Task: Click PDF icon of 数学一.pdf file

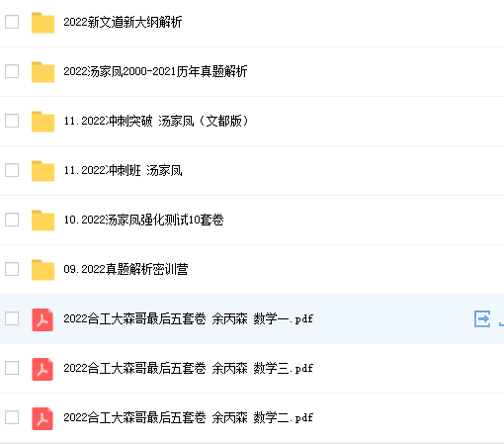Action: point(42,319)
